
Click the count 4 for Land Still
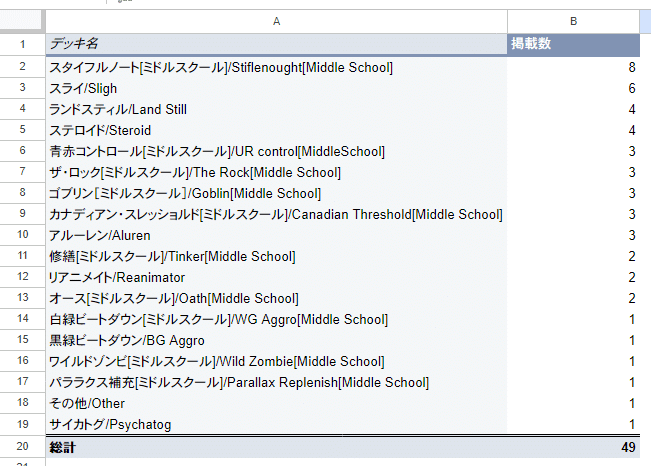[573, 109]
